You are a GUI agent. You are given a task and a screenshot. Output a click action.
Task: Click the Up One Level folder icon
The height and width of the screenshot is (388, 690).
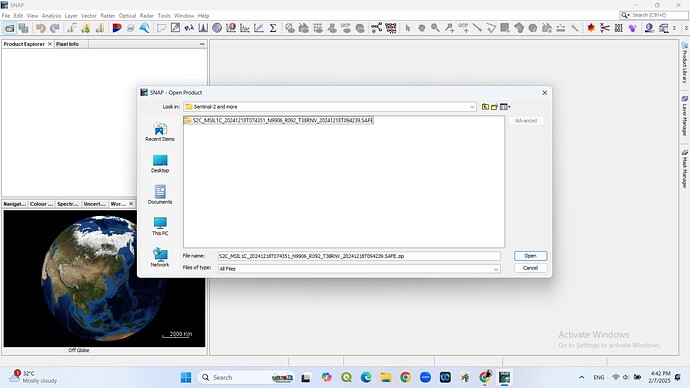(485, 107)
